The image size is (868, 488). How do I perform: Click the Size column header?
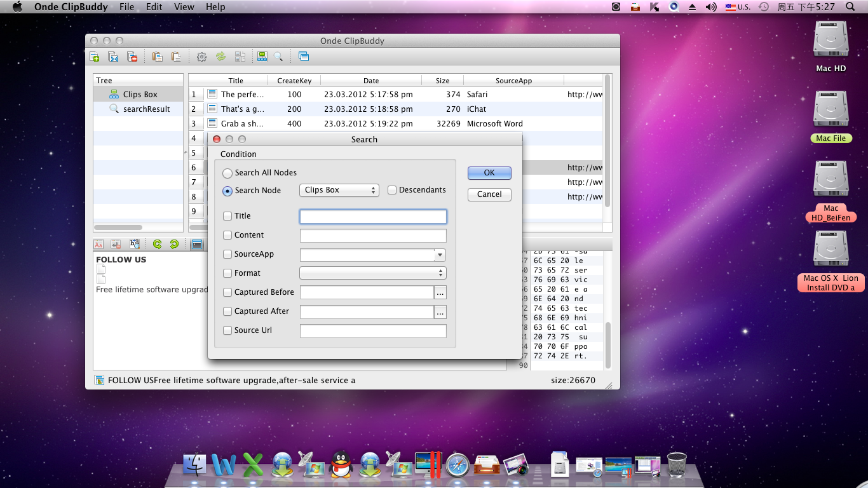(443, 81)
